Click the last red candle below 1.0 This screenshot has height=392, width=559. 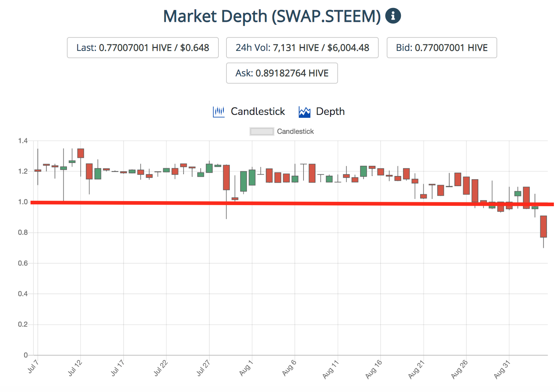543,227
